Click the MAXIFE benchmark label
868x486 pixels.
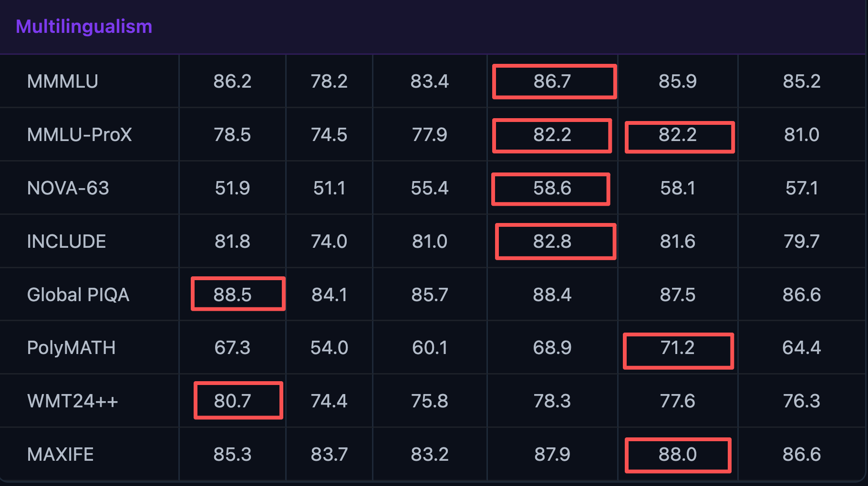pyautogui.click(x=60, y=455)
